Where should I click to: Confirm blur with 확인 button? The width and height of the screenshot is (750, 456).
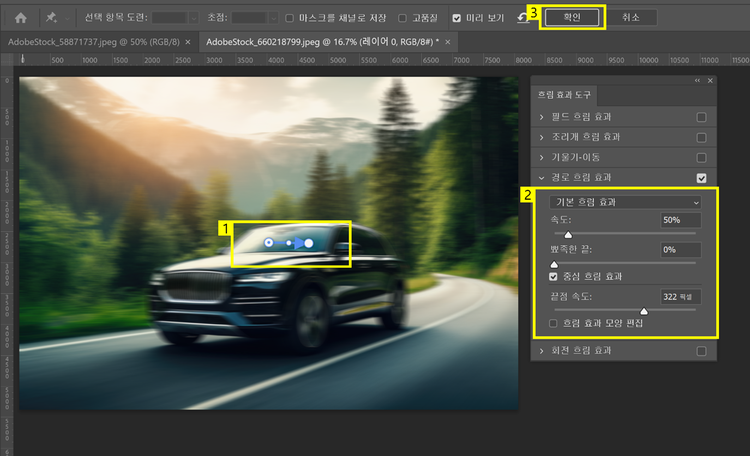[x=572, y=18]
